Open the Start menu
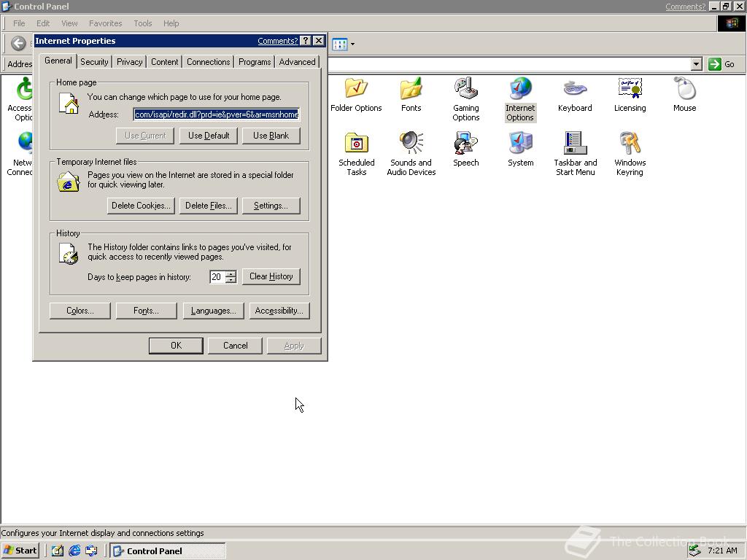Image resolution: width=747 pixels, height=560 pixels. [20, 551]
